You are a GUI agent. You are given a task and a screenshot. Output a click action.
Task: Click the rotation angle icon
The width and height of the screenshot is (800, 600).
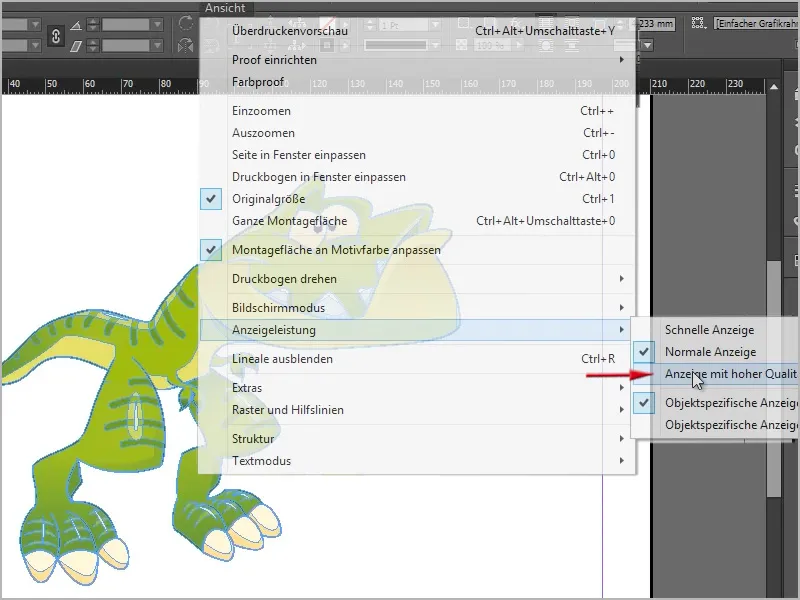tap(76, 25)
